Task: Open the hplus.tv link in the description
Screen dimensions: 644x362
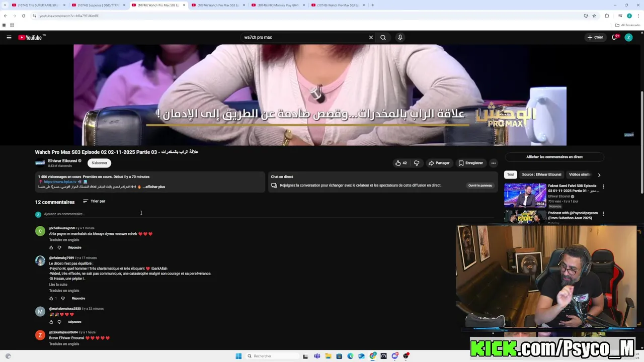Action: click(60, 182)
